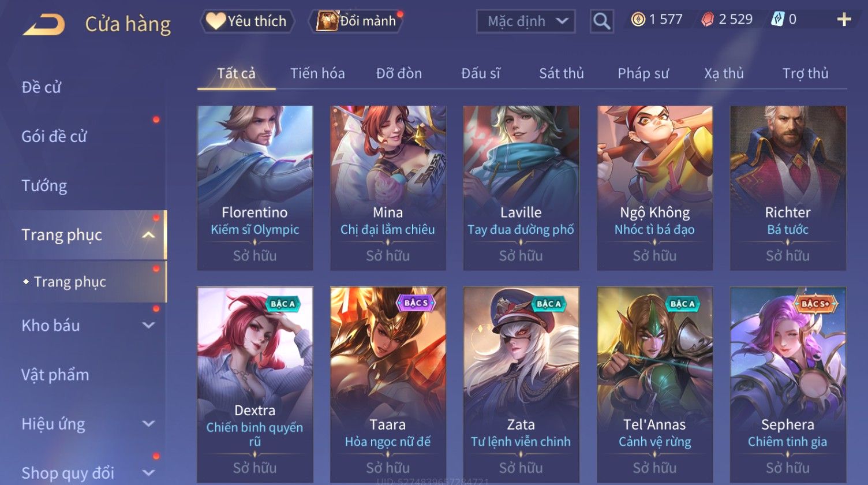Switch to the Pháp sư tab
This screenshot has height=485, width=868.
click(x=643, y=73)
